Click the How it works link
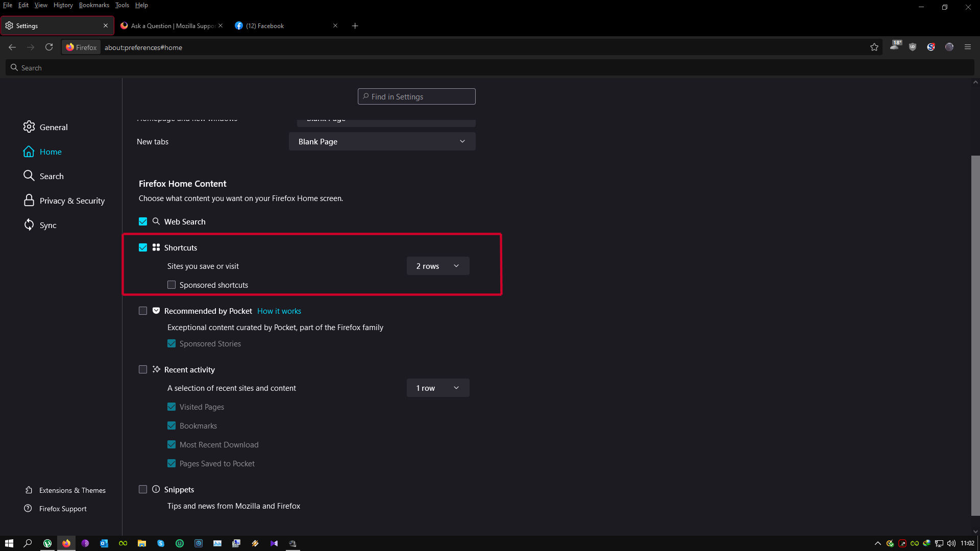980x551 pixels. pos(279,311)
